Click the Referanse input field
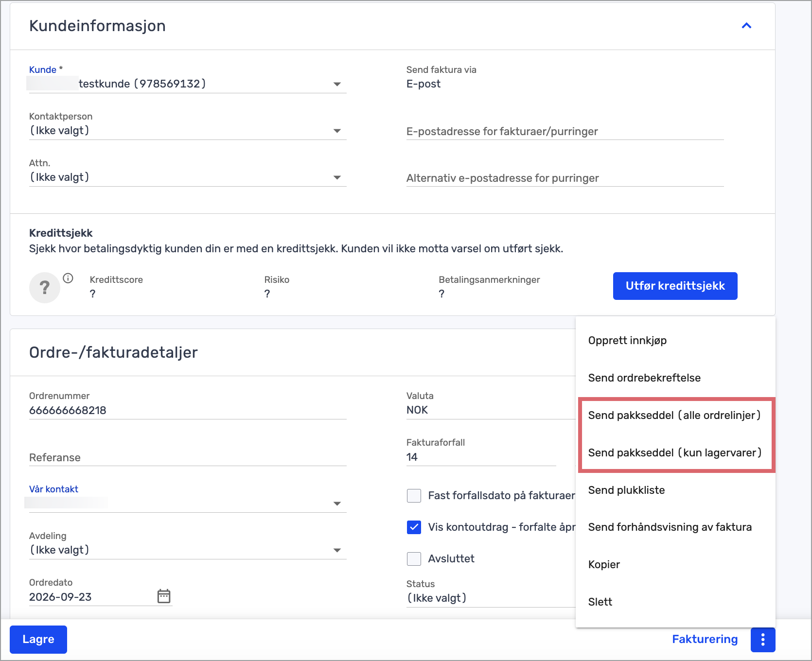Viewport: 812px width, 661px height. click(x=188, y=458)
